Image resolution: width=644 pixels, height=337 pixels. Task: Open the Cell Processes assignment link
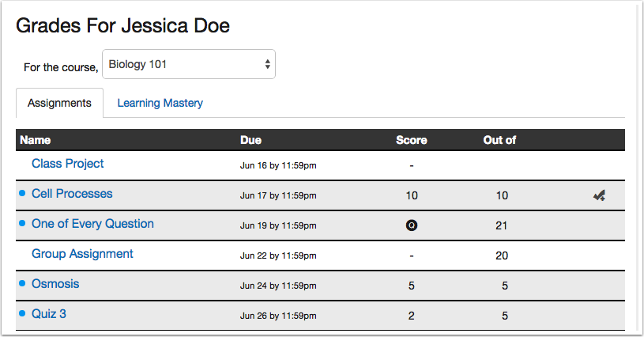point(72,194)
